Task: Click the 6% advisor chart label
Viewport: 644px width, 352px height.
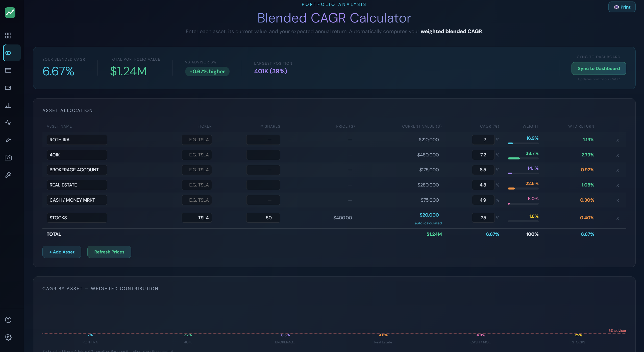Action: pos(617,331)
